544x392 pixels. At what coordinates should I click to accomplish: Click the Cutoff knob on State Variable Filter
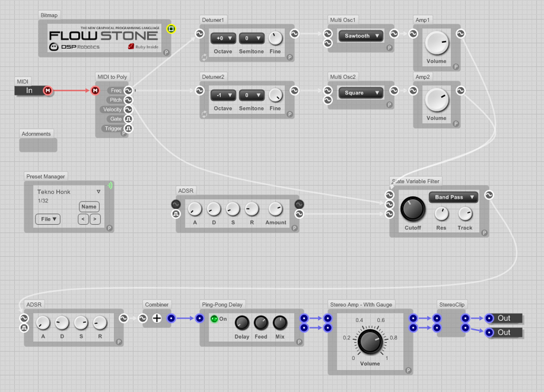coord(413,209)
